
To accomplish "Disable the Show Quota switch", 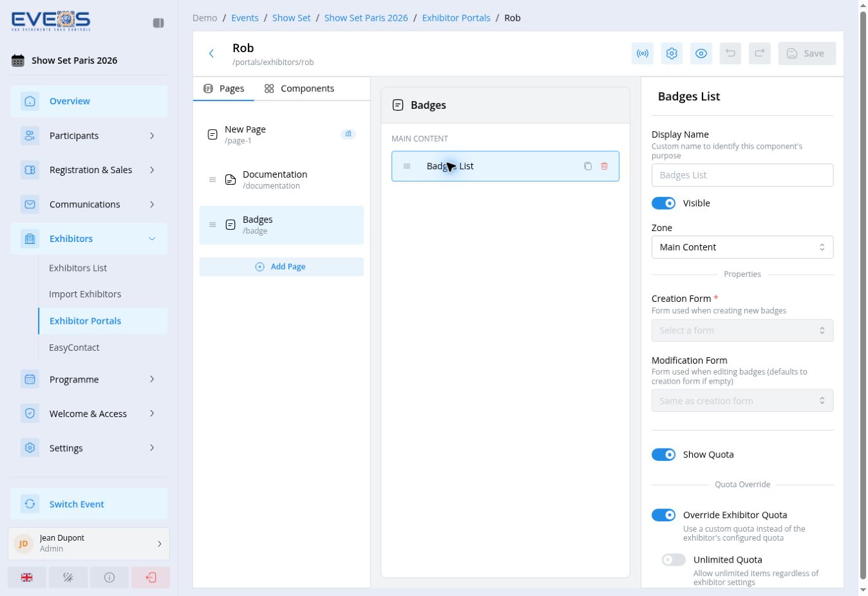I will [x=664, y=454].
